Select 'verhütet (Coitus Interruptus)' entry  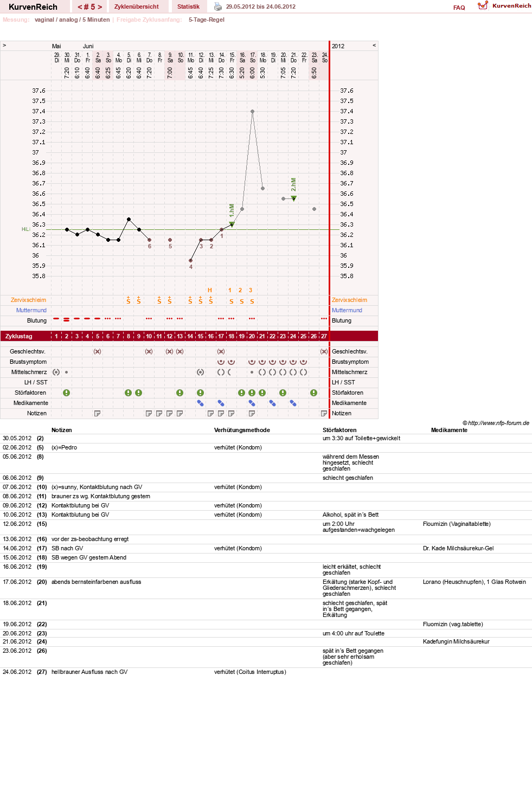coord(250,672)
